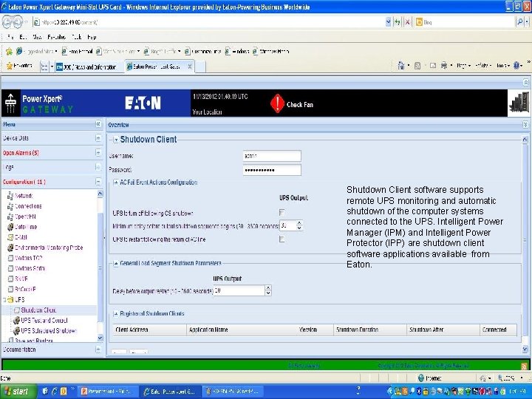
Task: Expand the Documentation menu section
Action: click(98, 349)
